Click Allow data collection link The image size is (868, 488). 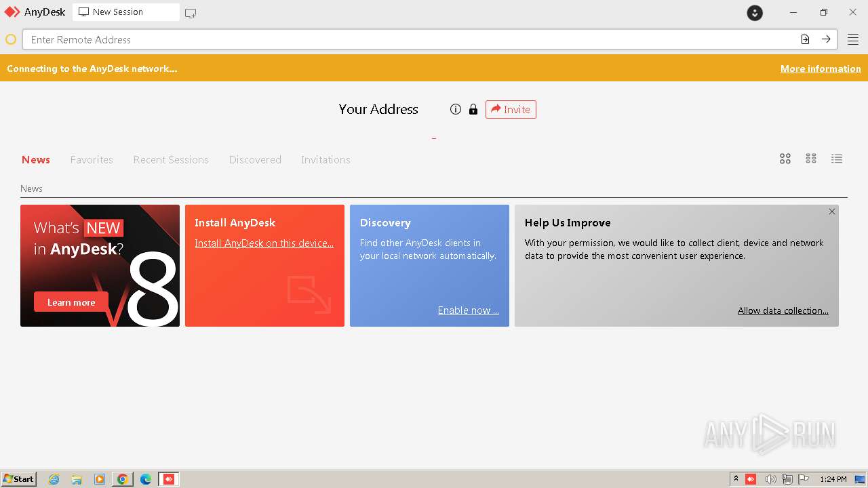coord(783,310)
